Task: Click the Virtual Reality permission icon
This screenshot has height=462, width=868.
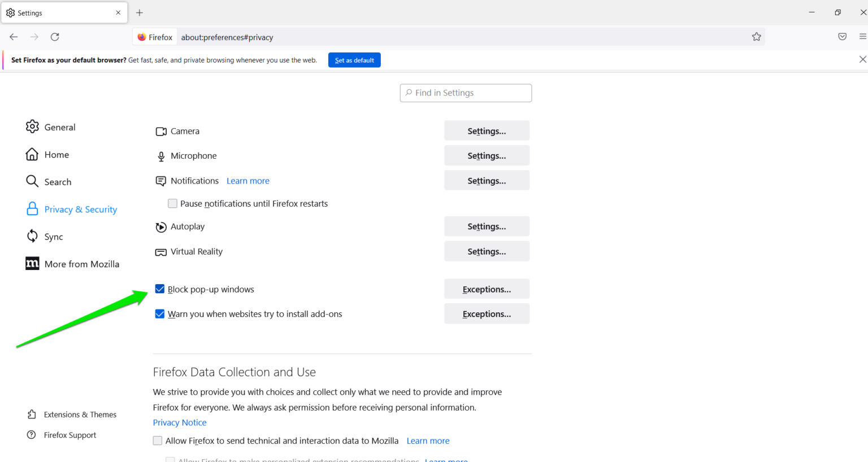Action: [x=161, y=251]
